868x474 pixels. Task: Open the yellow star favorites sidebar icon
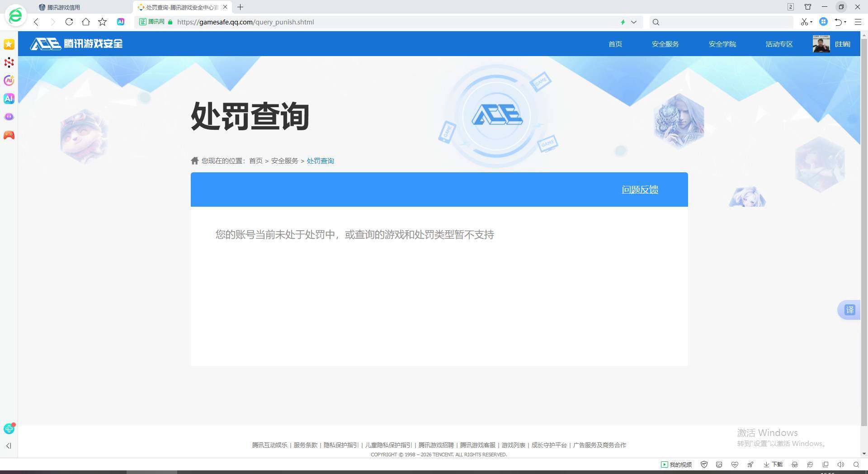[9, 44]
